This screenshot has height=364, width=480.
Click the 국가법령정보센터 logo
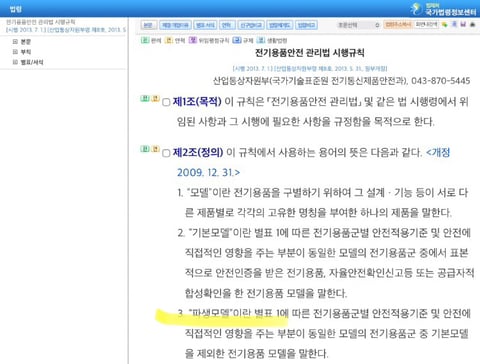click(443, 9)
